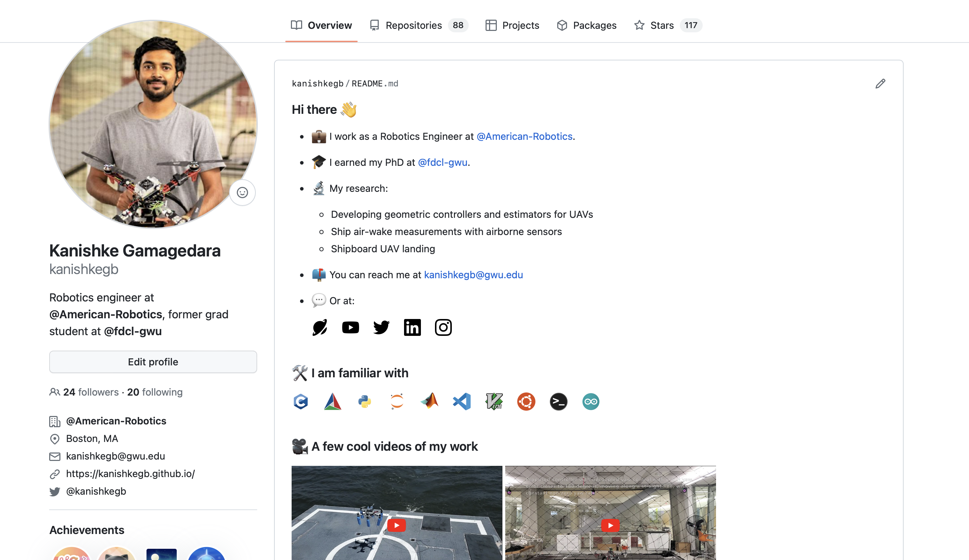The image size is (969, 560).
Task: Click @fdcl-gwu in the bio text
Action: pos(133,331)
